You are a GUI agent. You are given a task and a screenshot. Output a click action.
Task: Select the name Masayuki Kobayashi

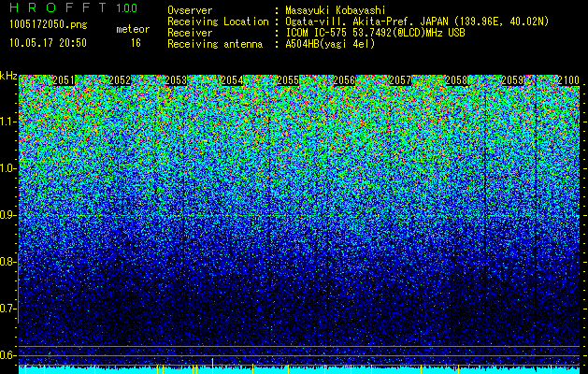click(336, 10)
